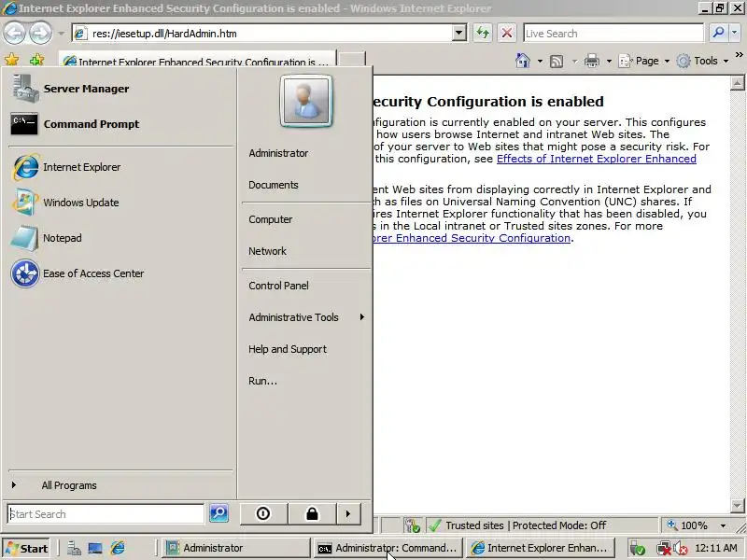Click the user account picture
The width and height of the screenshot is (747, 560).
[306, 101]
